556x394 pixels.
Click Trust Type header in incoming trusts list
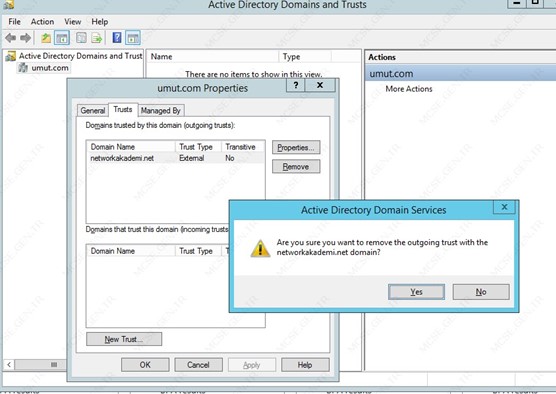(x=198, y=251)
